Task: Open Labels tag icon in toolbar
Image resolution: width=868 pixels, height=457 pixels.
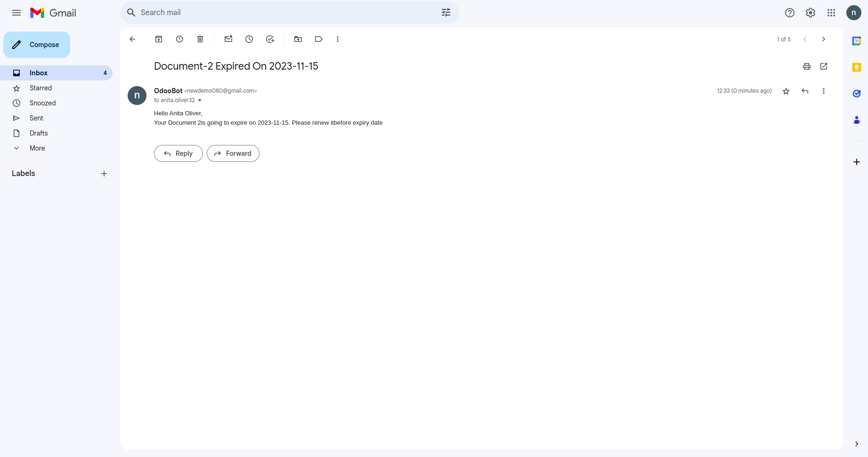Action: [319, 39]
